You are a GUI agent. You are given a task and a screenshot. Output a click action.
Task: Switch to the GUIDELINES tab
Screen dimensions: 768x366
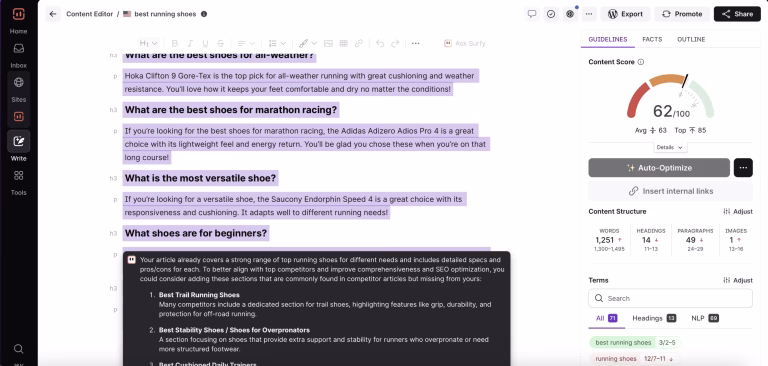(x=608, y=39)
